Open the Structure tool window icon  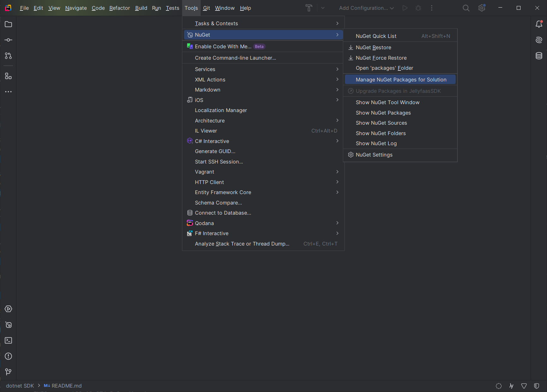coord(9,76)
